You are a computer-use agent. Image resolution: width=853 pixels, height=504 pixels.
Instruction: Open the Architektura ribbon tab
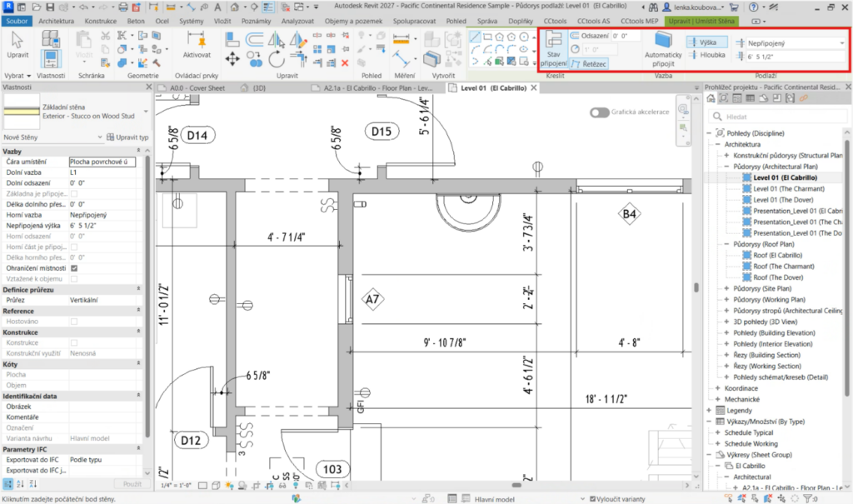(56, 19)
